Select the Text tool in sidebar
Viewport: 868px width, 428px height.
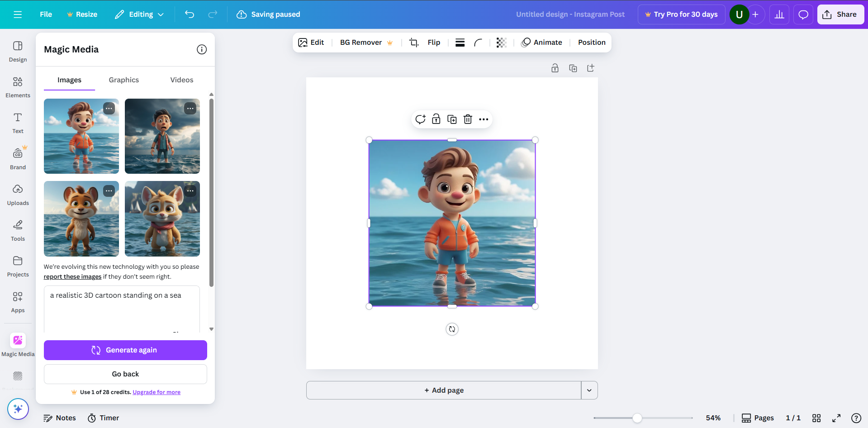pos(18,122)
